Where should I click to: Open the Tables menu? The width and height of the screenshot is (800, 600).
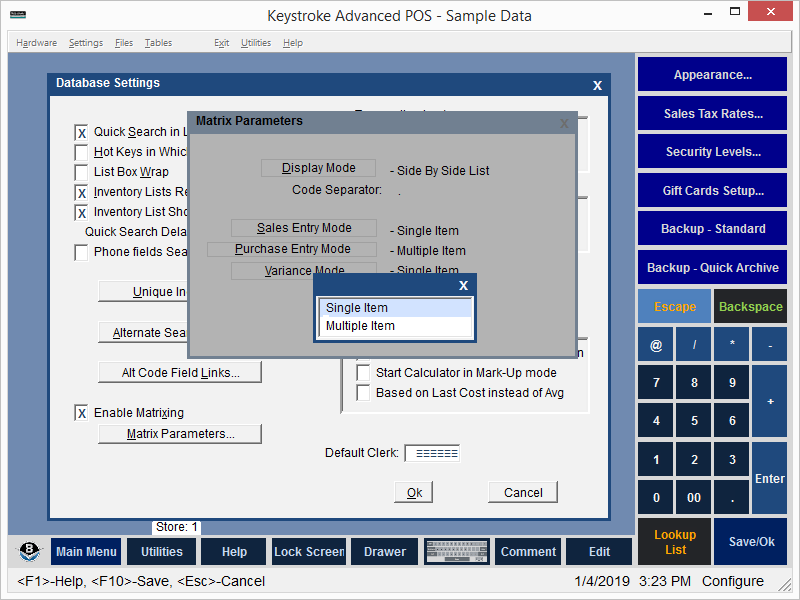[158, 43]
